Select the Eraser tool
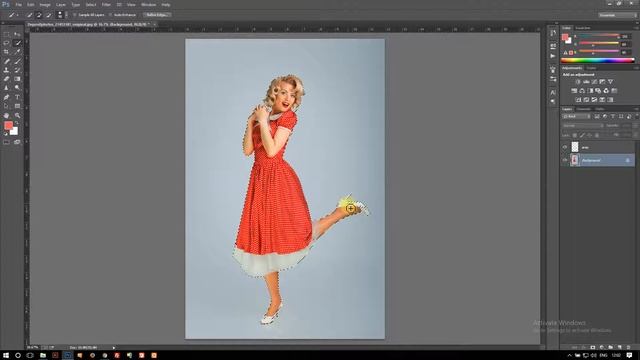640x360 pixels. [x=6, y=79]
